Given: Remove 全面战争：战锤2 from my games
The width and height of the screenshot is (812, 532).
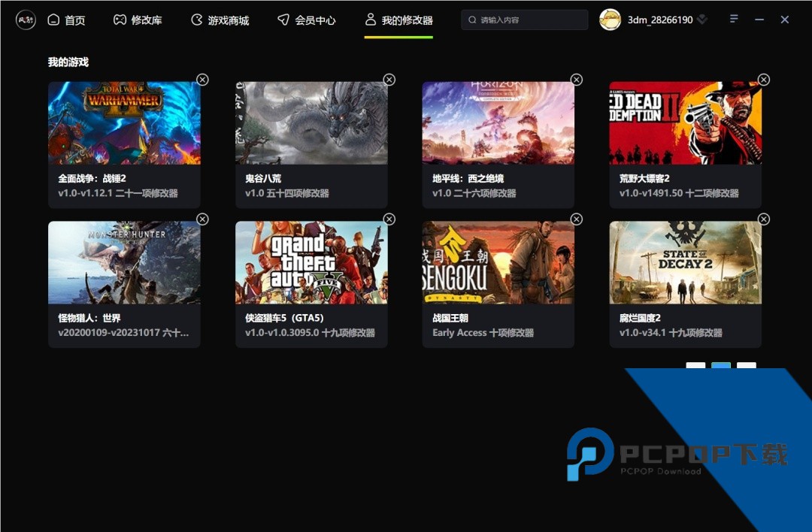Looking at the screenshot, I should tap(202, 80).
